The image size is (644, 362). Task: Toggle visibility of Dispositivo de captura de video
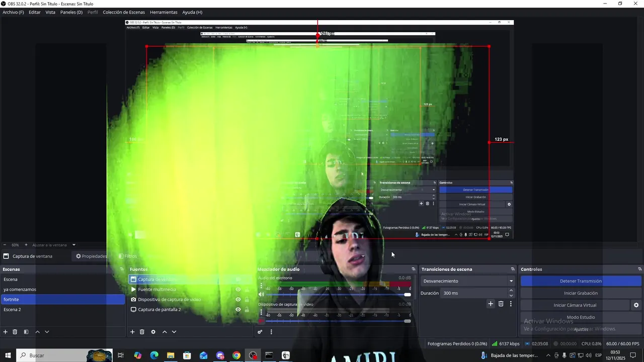(238, 300)
